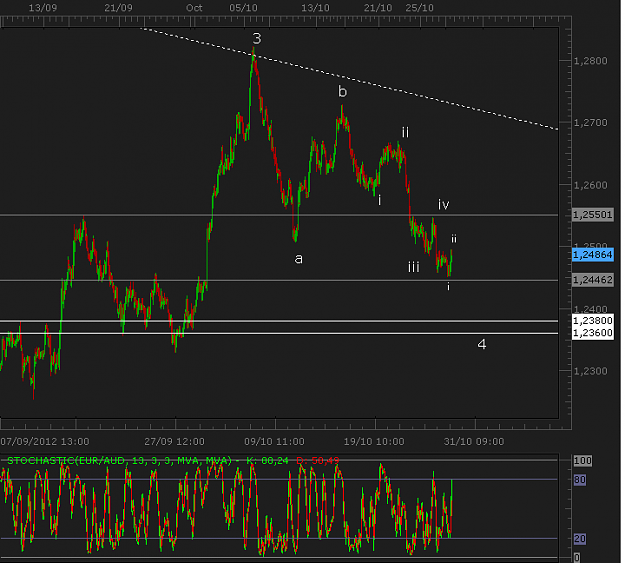Click the 1,23800 price level label
Viewport: 625px width, 563px height.
click(x=593, y=321)
